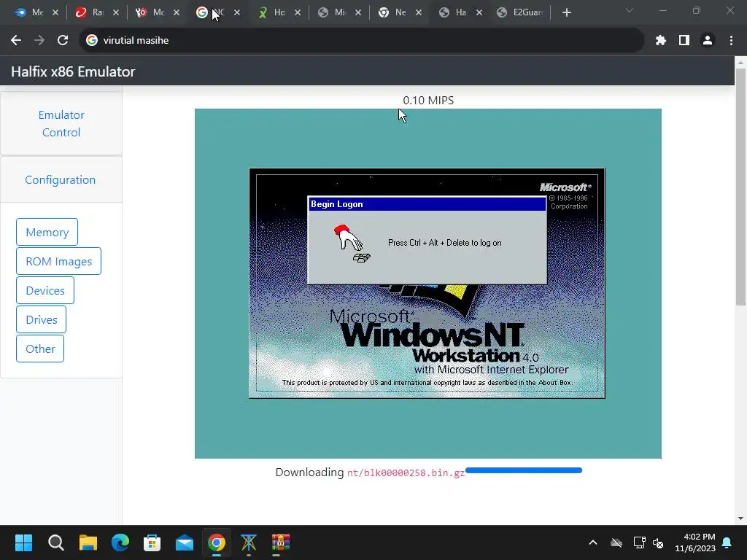The image size is (747, 560).
Task: Click the Memory button
Action: pyautogui.click(x=47, y=233)
